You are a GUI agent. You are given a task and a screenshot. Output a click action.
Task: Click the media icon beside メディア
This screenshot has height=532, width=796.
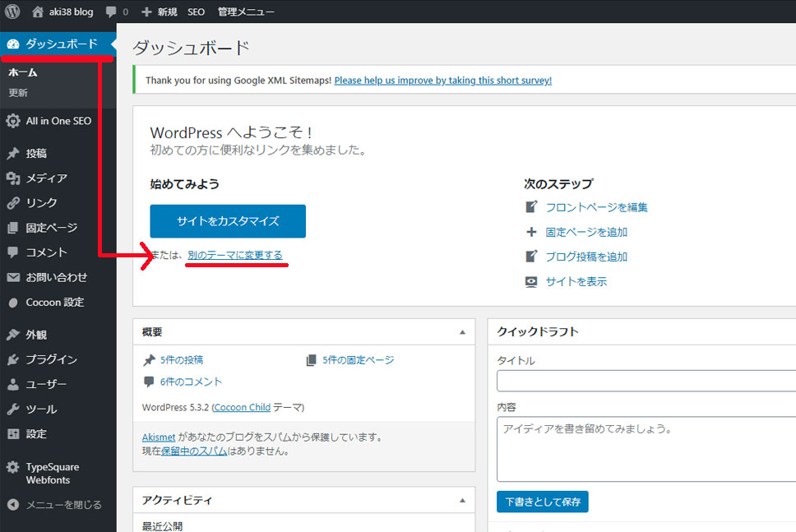tap(13, 178)
